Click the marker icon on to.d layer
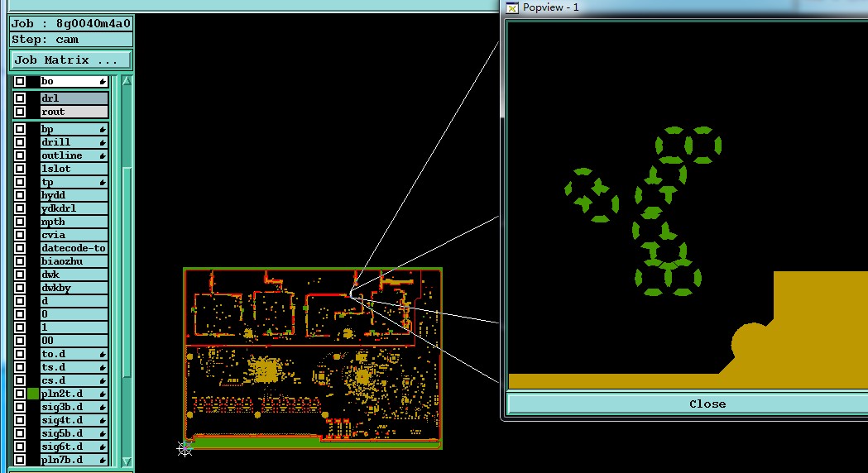The width and height of the screenshot is (868, 473). click(103, 354)
